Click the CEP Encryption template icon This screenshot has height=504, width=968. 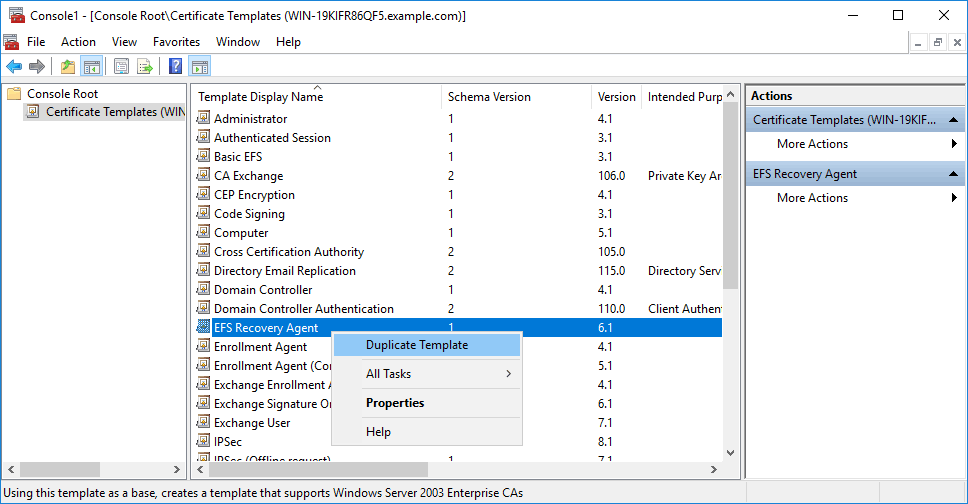pyautogui.click(x=203, y=193)
